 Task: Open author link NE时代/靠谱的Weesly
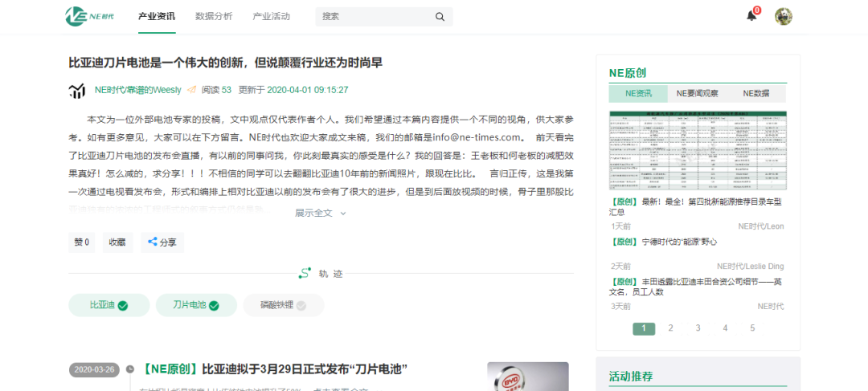pos(138,90)
